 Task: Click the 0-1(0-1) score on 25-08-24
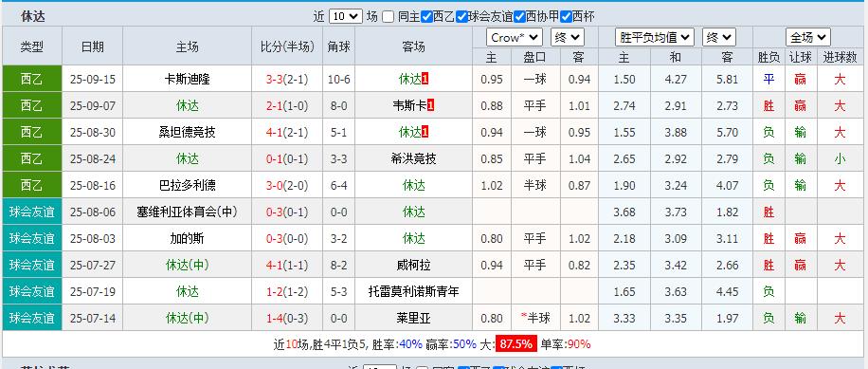[x=287, y=158]
